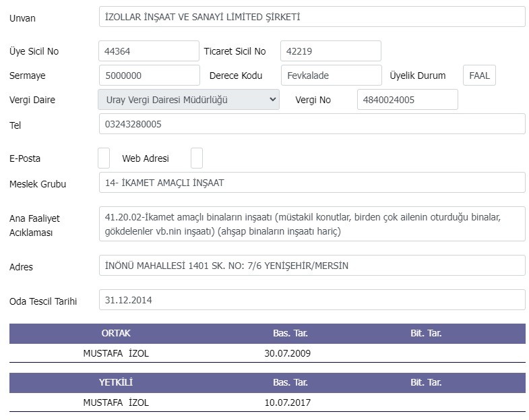Click the Vergi No field

point(408,100)
